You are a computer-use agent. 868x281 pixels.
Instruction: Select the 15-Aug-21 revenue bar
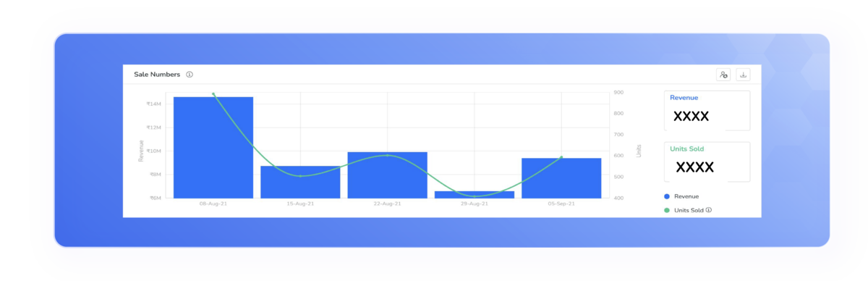click(x=300, y=182)
